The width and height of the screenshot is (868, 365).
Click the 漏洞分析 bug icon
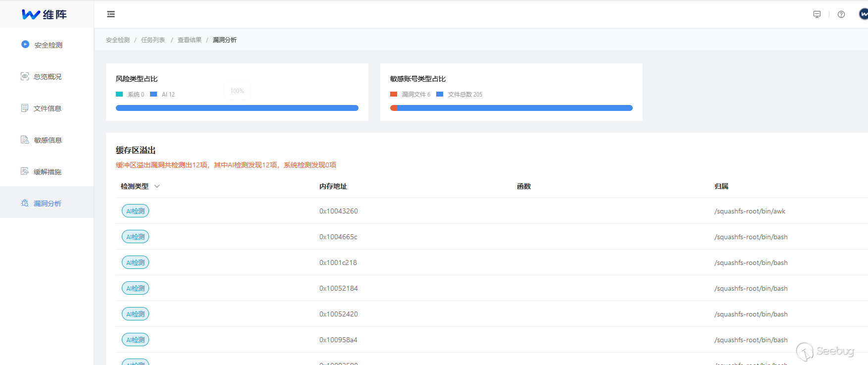(x=25, y=203)
